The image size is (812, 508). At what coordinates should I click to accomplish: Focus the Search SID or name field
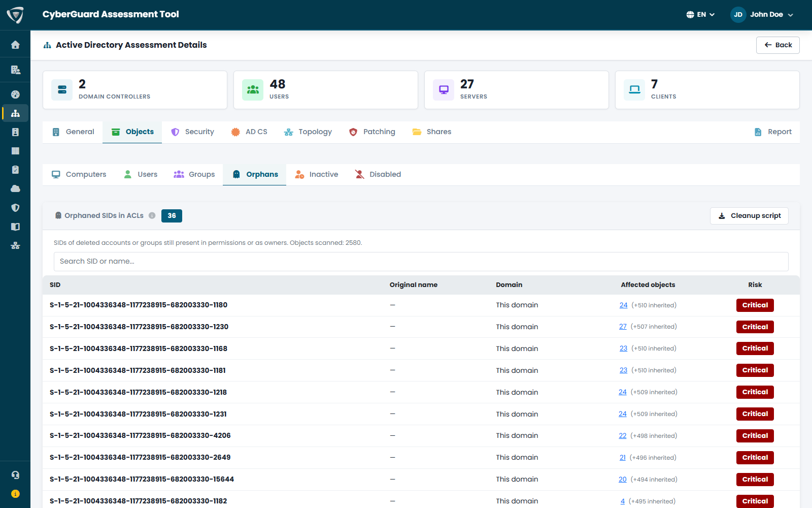coord(421,262)
